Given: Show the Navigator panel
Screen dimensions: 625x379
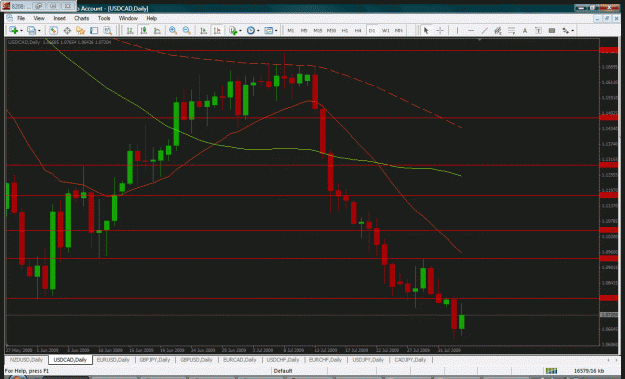Looking at the screenshot, I should point(81,30).
